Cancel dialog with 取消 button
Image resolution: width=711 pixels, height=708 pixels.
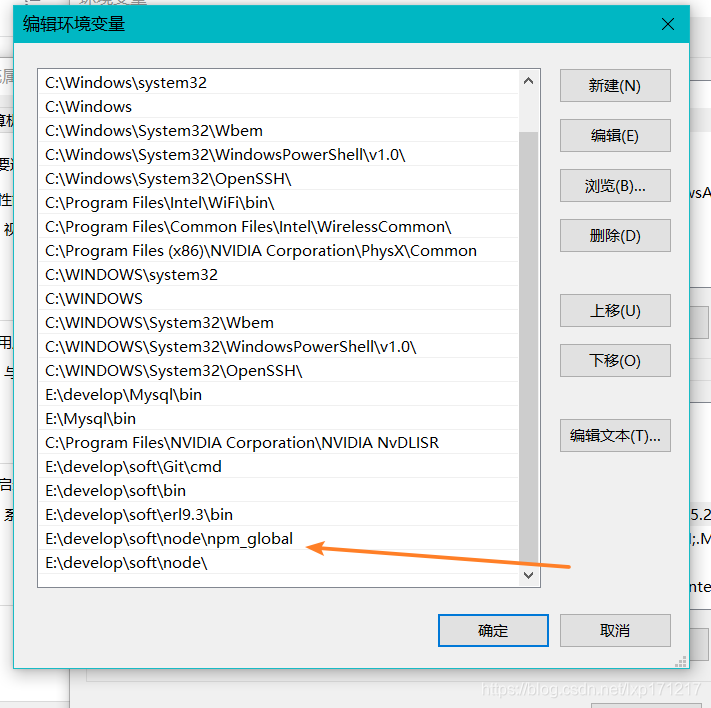tap(615, 630)
